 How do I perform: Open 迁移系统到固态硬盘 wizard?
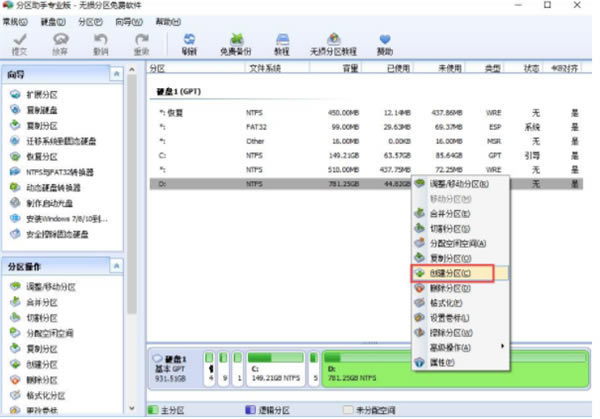53,141
